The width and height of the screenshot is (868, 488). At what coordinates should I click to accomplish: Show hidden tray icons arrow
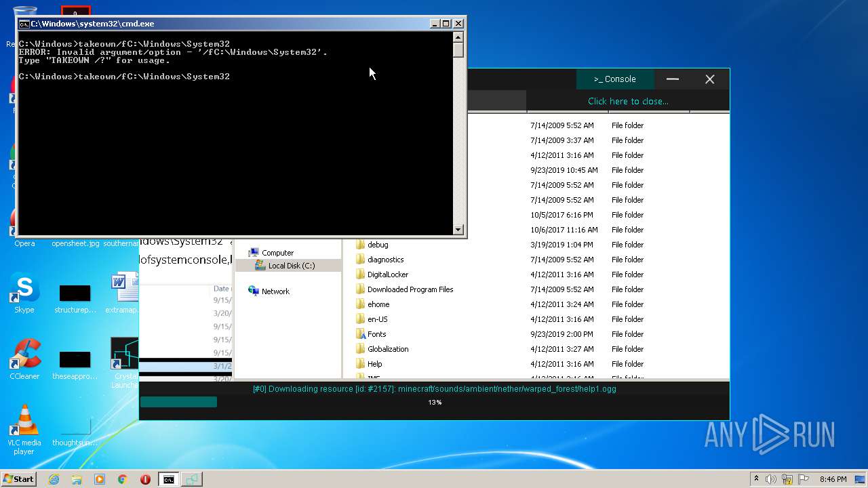coord(756,479)
